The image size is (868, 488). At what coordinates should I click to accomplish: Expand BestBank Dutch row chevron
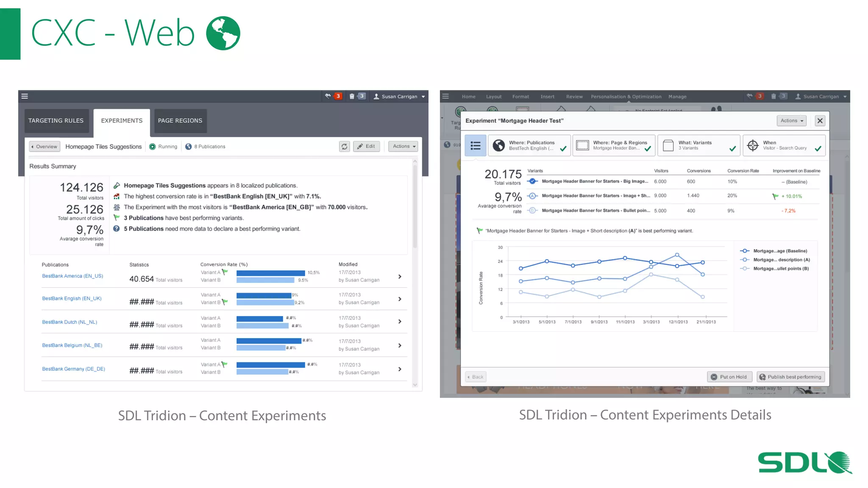400,322
